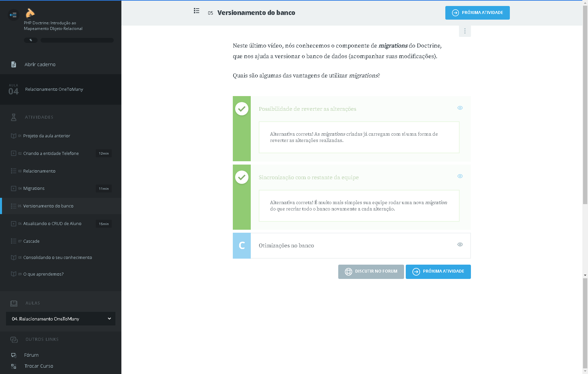Go to Atualizando o CRUD de Aluno

point(52,224)
